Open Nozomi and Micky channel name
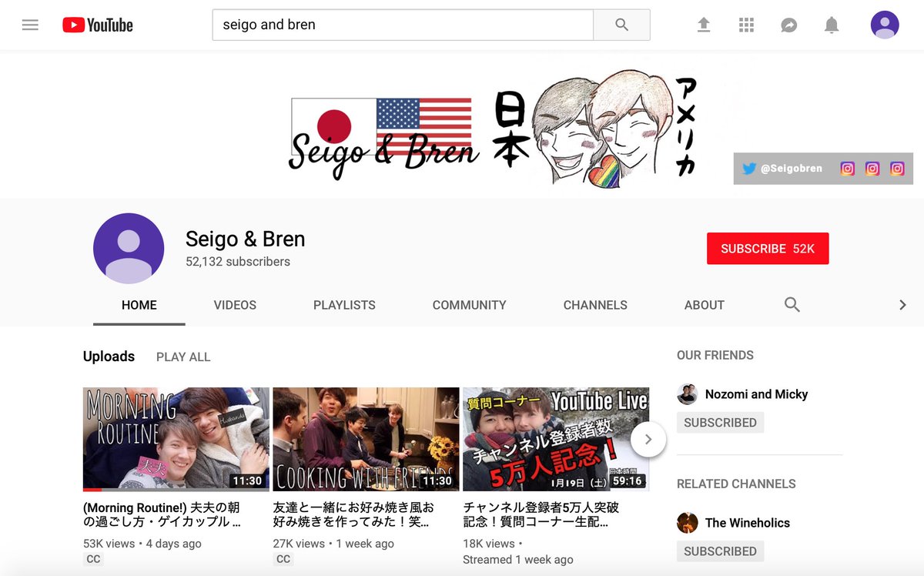 [756, 394]
